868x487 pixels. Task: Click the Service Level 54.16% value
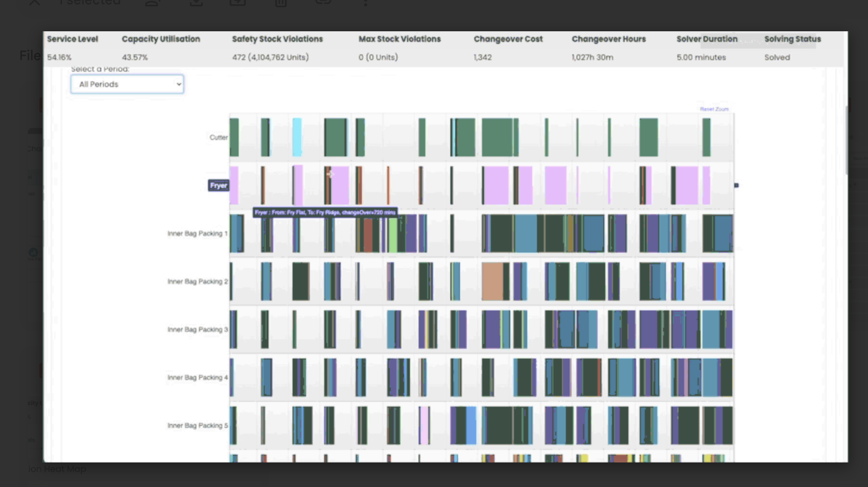pyautogui.click(x=59, y=57)
